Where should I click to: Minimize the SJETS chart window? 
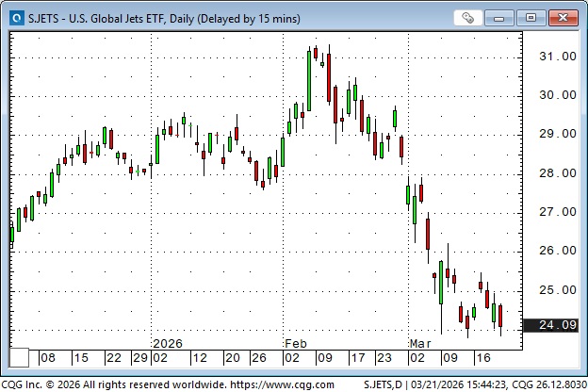point(503,17)
